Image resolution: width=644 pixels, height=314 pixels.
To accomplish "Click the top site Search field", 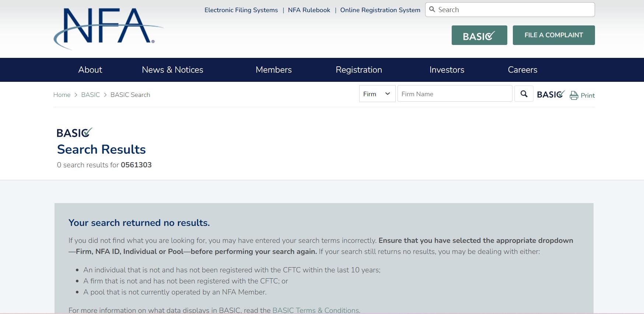I will [510, 10].
